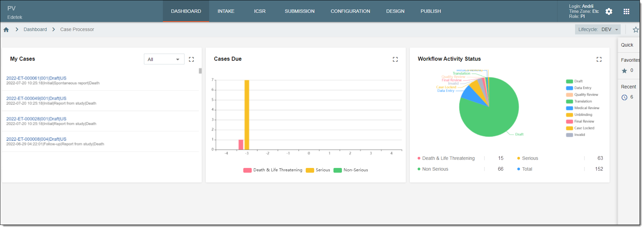The width and height of the screenshot is (644, 229).
Task: Expand the Cases Due panel fullscreen
Action: coord(395,59)
